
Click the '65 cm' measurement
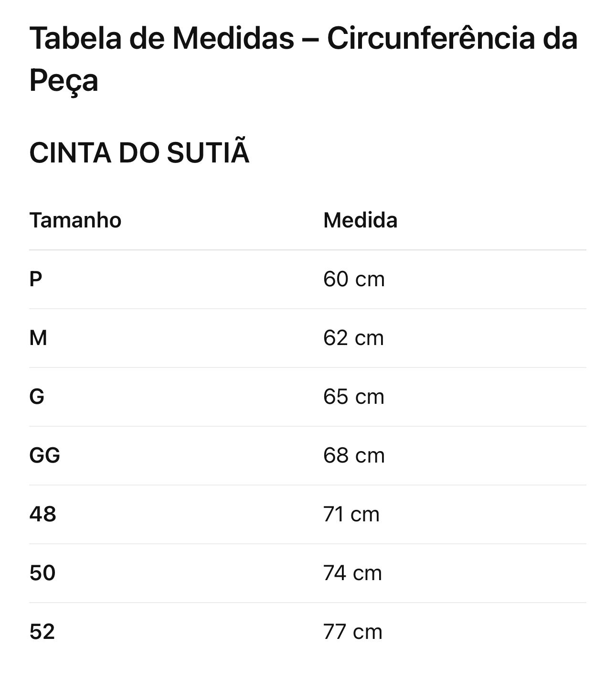353,397
